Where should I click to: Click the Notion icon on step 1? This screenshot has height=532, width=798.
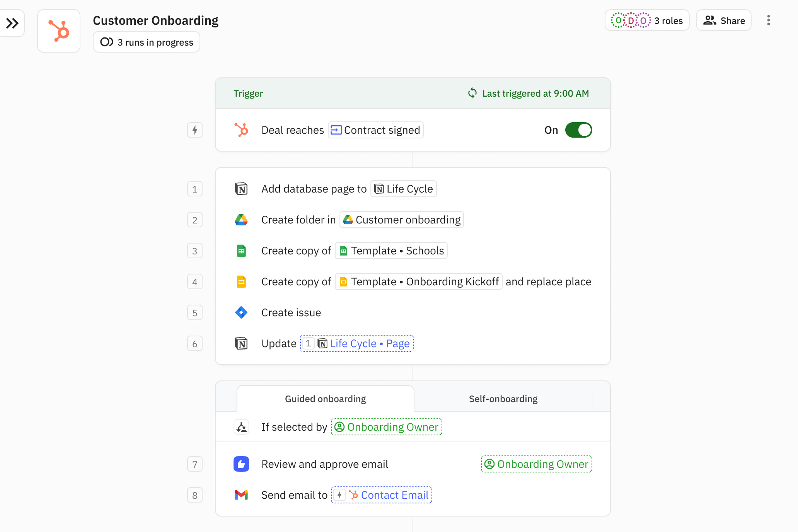coord(241,189)
